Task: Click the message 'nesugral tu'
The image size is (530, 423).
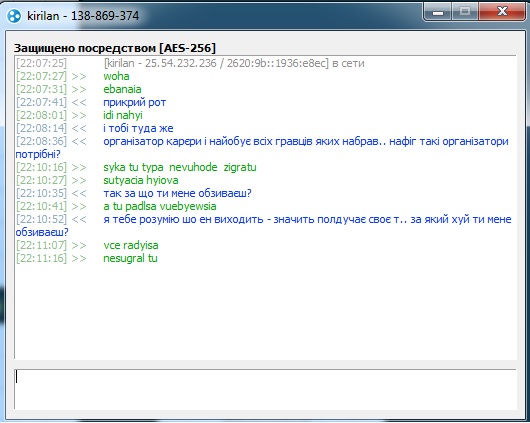Action: tap(130, 258)
